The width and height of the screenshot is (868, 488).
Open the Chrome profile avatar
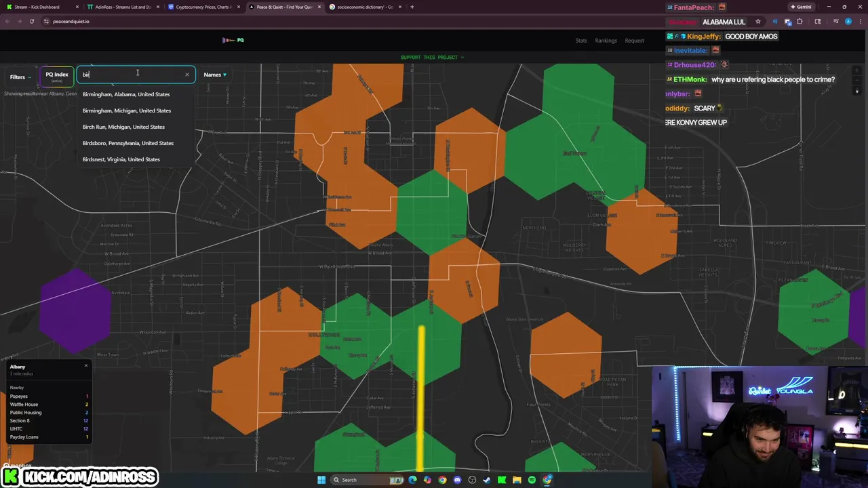tap(848, 21)
